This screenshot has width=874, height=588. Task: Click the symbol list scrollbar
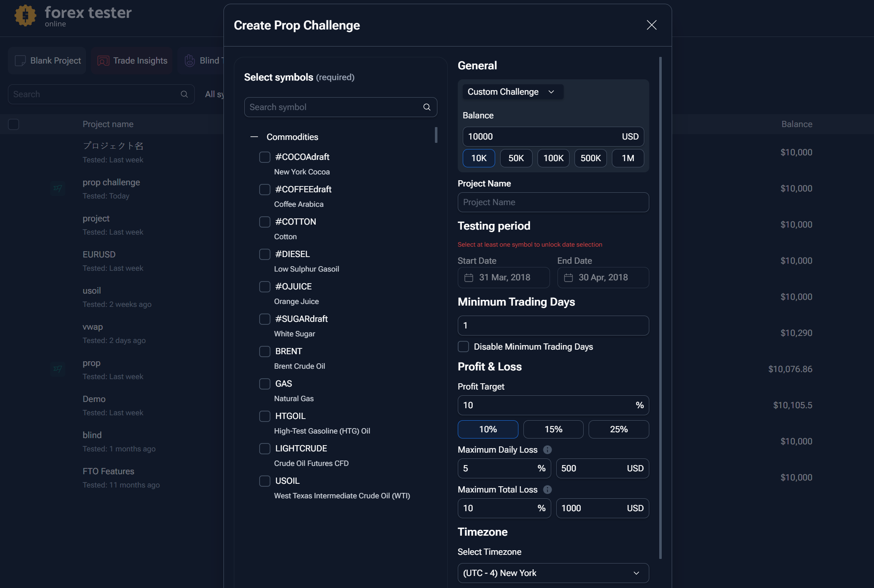tap(436, 135)
